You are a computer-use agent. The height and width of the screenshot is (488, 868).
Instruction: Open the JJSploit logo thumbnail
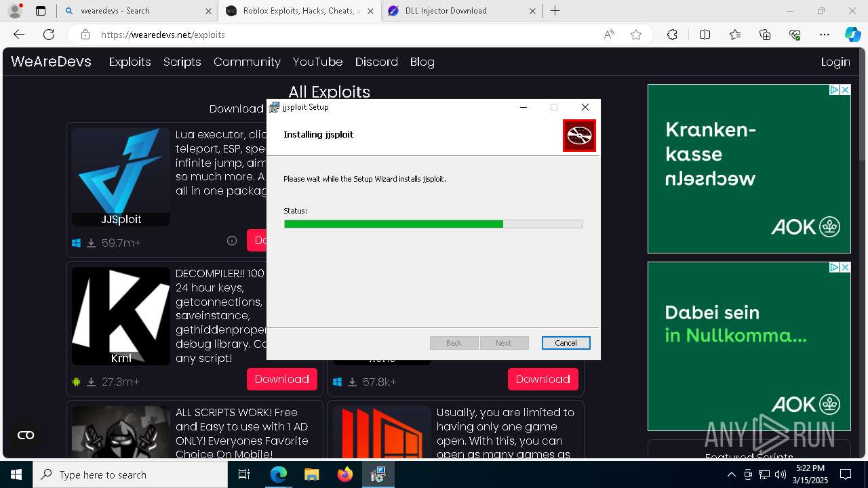121,177
